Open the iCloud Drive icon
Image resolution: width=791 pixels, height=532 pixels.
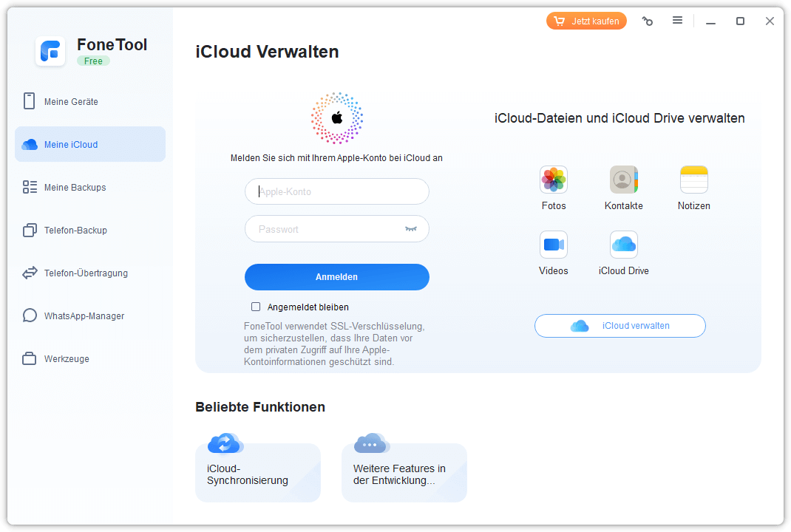623,245
